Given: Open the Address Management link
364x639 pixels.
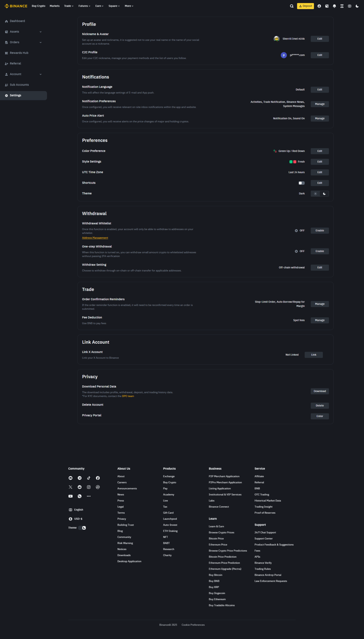Looking at the screenshot, I should pyautogui.click(x=95, y=238).
